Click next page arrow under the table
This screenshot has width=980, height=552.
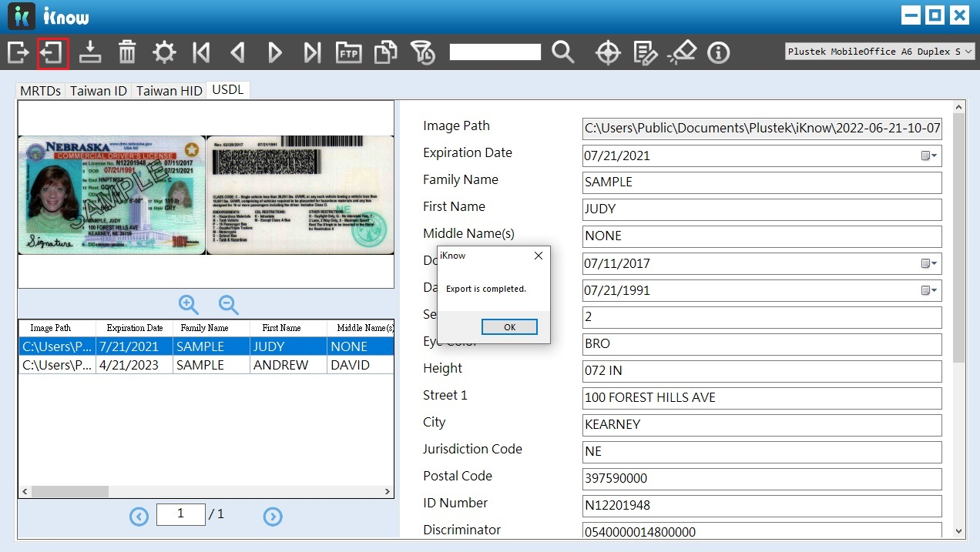(x=273, y=517)
